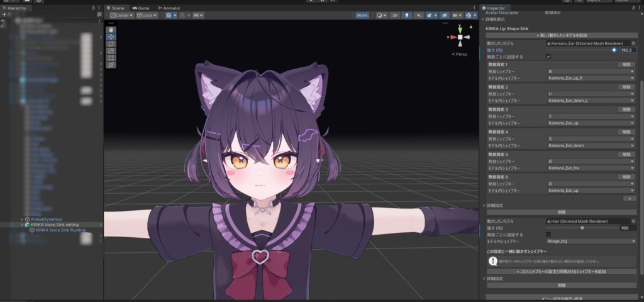
Task: Click the Hierarchy add (+) button
Action: tap(4, 14)
